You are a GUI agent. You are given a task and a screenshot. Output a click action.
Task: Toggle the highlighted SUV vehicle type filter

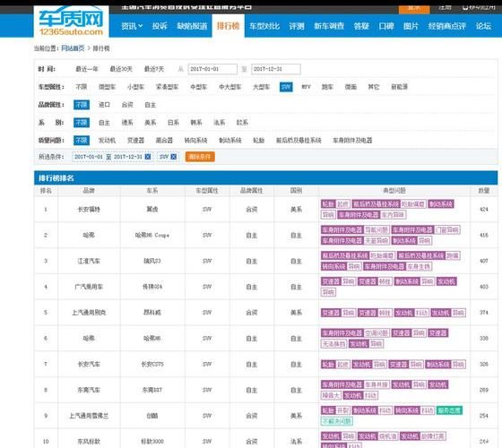click(x=286, y=87)
